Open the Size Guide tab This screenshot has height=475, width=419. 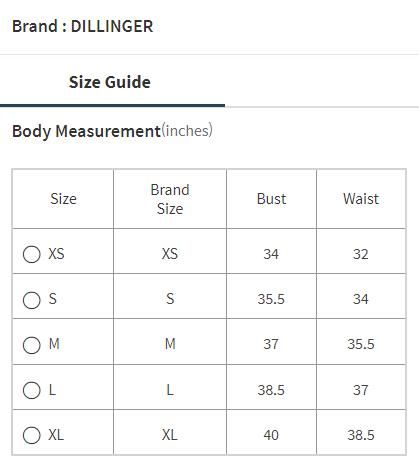[x=110, y=82]
